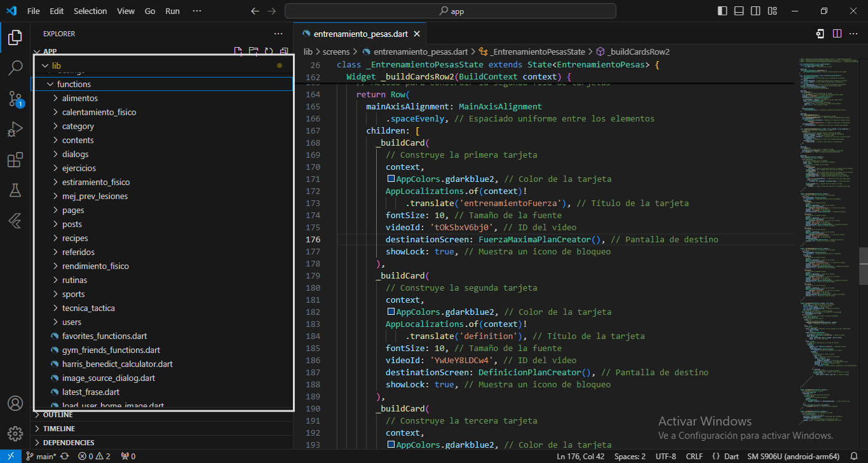Open the Edit menu
The width and height of the screenshot is (868, 463).
coord(57,11)
